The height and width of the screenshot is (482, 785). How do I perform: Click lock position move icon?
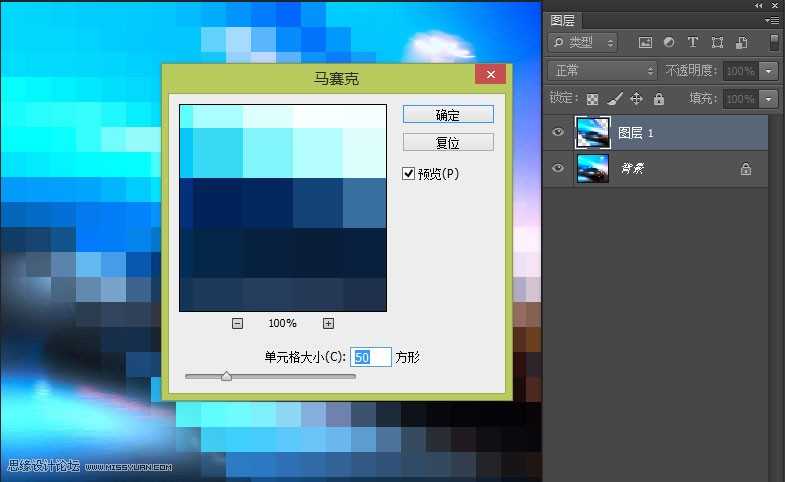pyautogui.click(x=636, y=99)
